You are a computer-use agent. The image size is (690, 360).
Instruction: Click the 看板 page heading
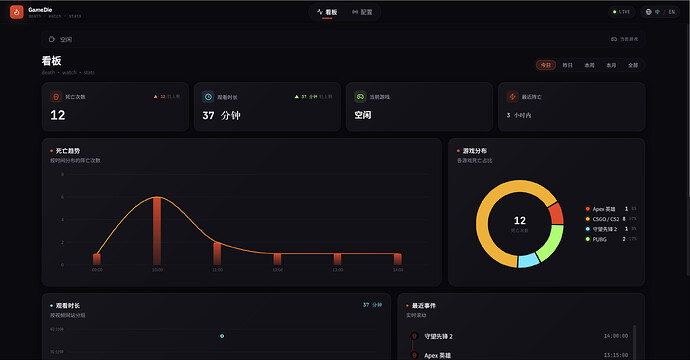pos(51,61)
